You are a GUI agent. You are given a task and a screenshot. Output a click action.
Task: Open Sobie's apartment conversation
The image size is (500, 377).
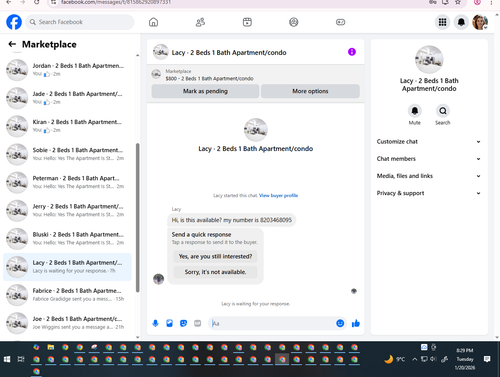click(67, 154)
